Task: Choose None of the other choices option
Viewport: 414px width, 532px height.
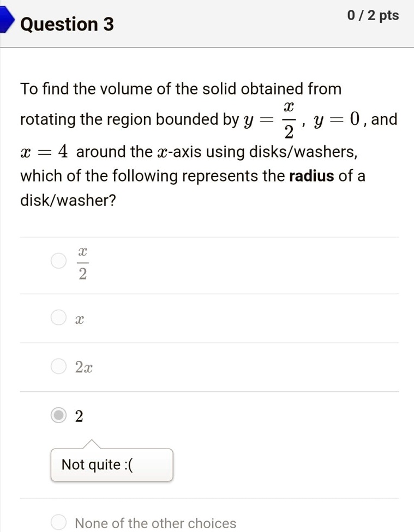Action: 58,522
